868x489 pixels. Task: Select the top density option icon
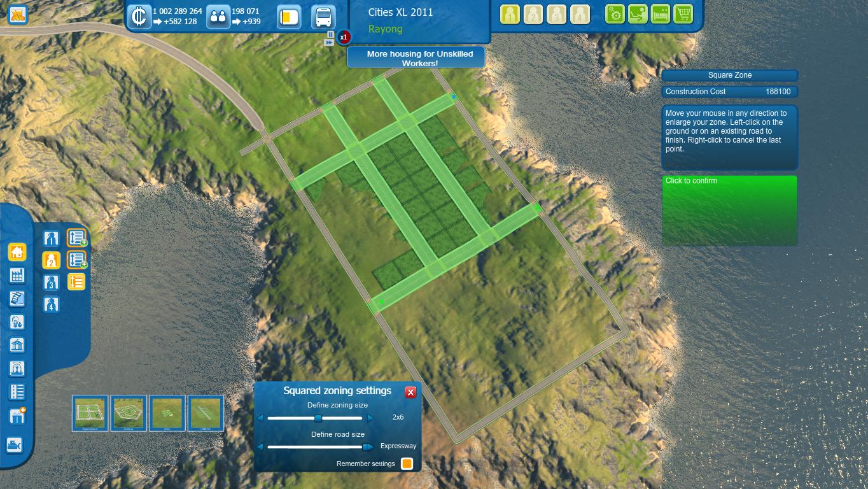pos(76,238)
